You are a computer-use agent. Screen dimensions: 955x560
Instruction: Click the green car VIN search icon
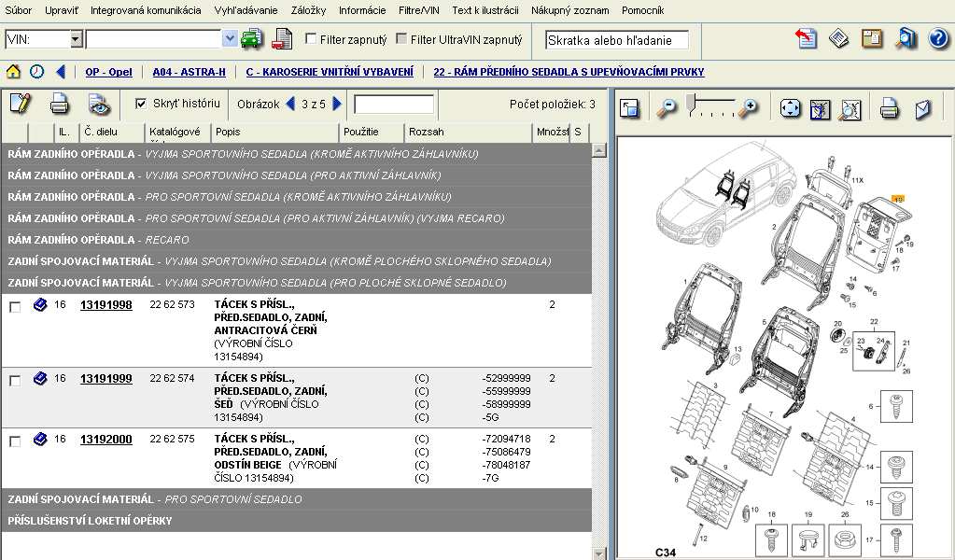pyautogui.click(x=251, y=39)
